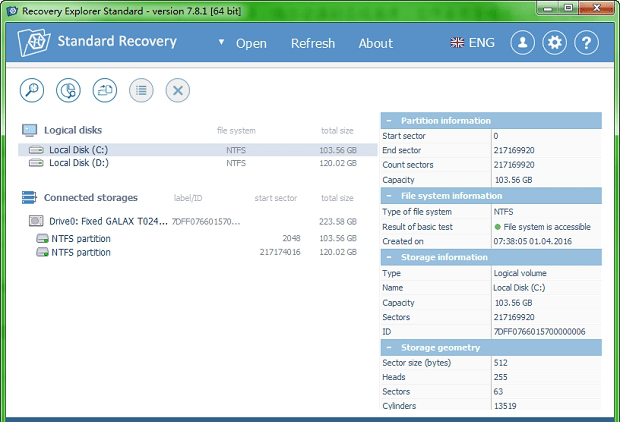Select NTFS partition starting at sector 217174016
The width and height of the screenshot is (620, 438).
click(198, 252)
